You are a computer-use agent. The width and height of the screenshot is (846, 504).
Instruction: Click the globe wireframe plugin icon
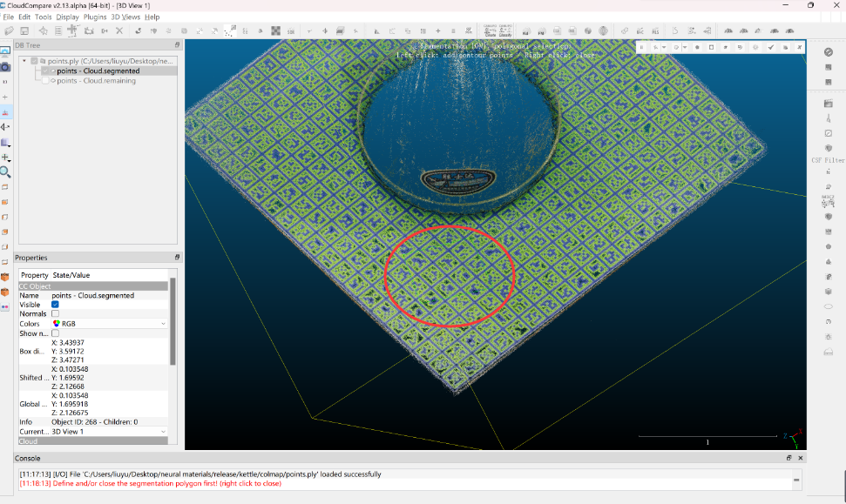point(603,31)
